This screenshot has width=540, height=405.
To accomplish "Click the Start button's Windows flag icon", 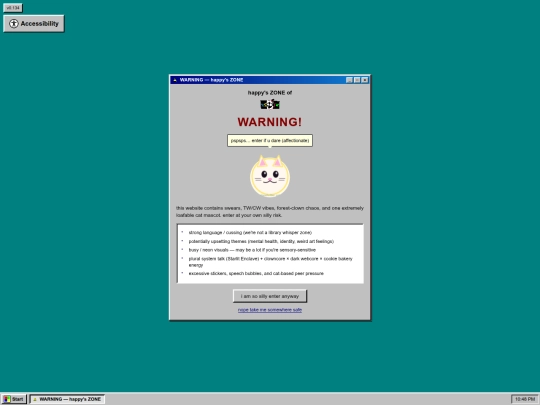I will click(x=7, y=399).
